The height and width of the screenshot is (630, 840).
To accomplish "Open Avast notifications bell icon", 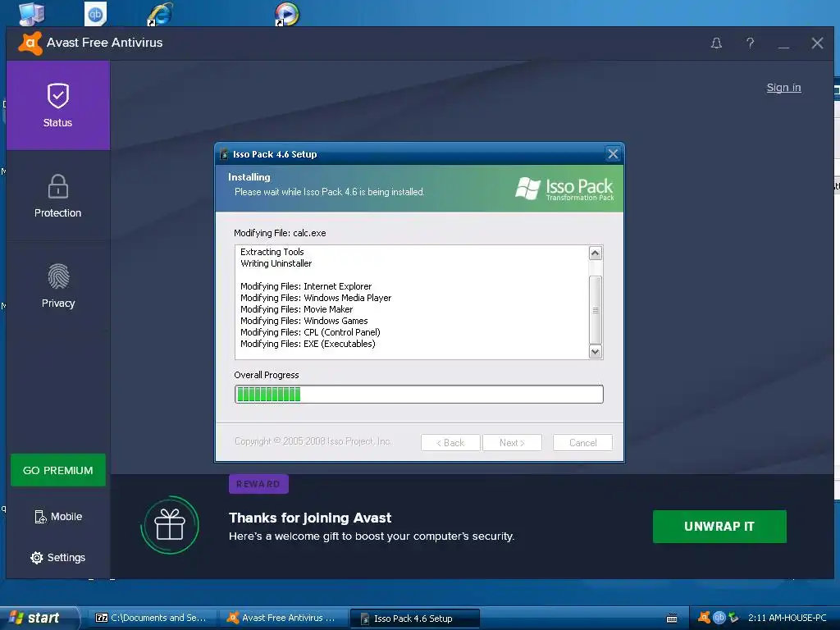I will coord(716,43).
